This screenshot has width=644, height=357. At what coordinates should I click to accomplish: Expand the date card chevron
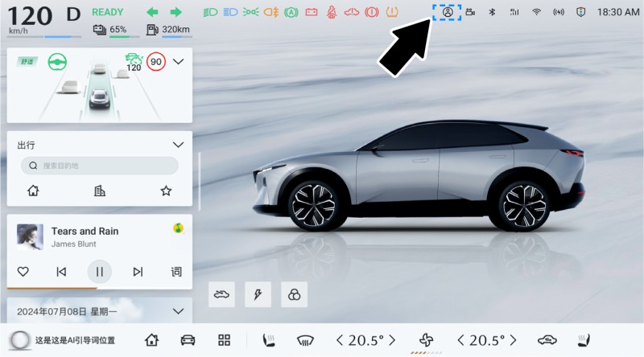point(178,311)
